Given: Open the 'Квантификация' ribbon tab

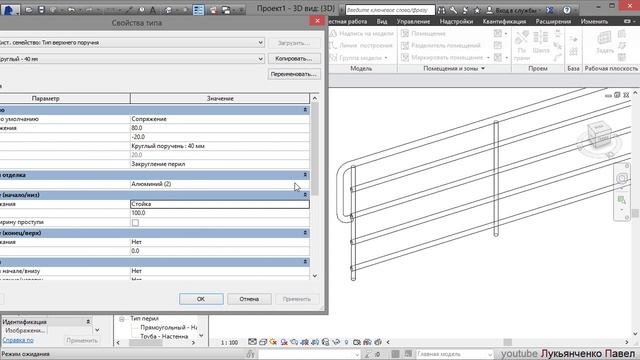Looking at the screenshot, I should click(504, 21).
